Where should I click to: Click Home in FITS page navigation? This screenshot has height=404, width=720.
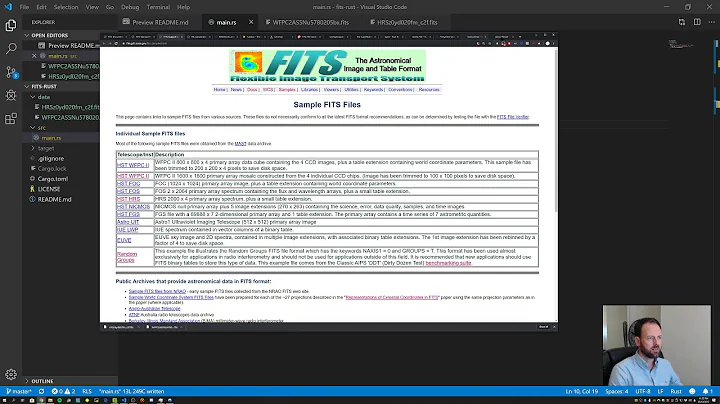[x=219, y=90]
